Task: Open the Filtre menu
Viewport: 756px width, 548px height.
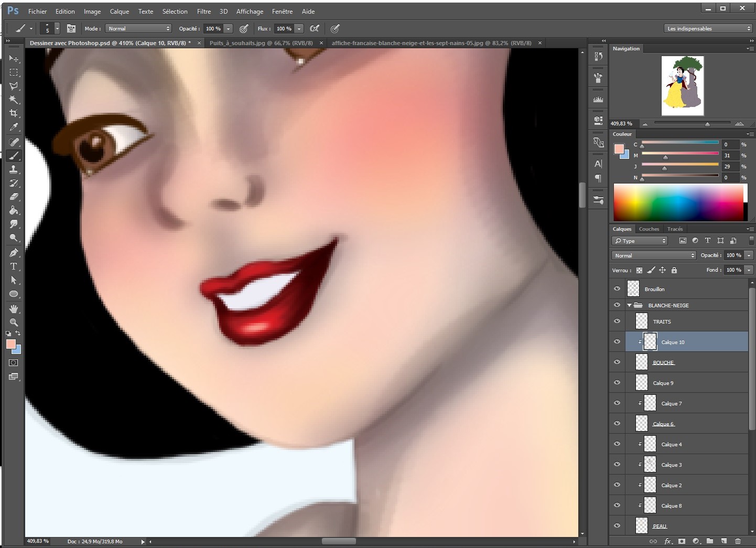Action: click(204, 11)
